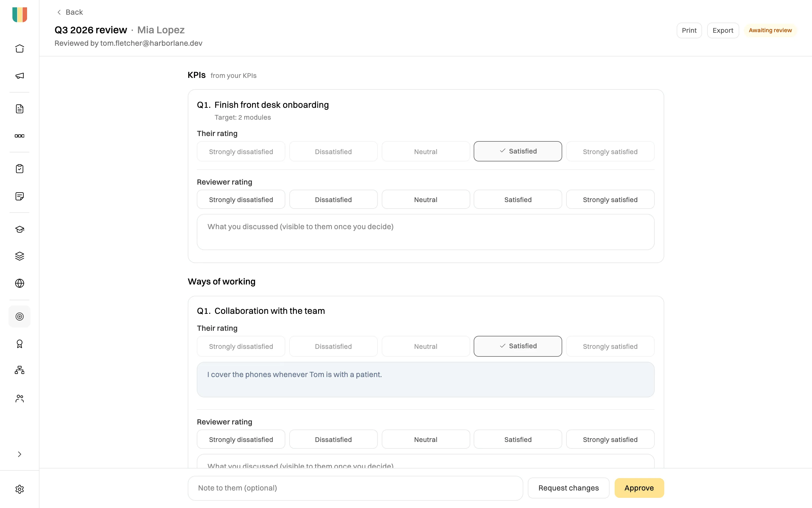Open the document icon in the sidebar

(x=19, y=109)
